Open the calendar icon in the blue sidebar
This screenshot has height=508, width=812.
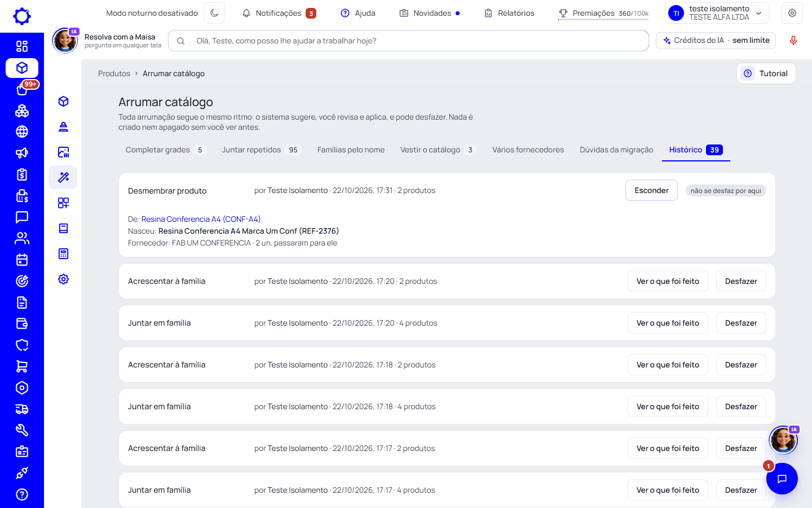pyautogui.click(x=22, y=260)
